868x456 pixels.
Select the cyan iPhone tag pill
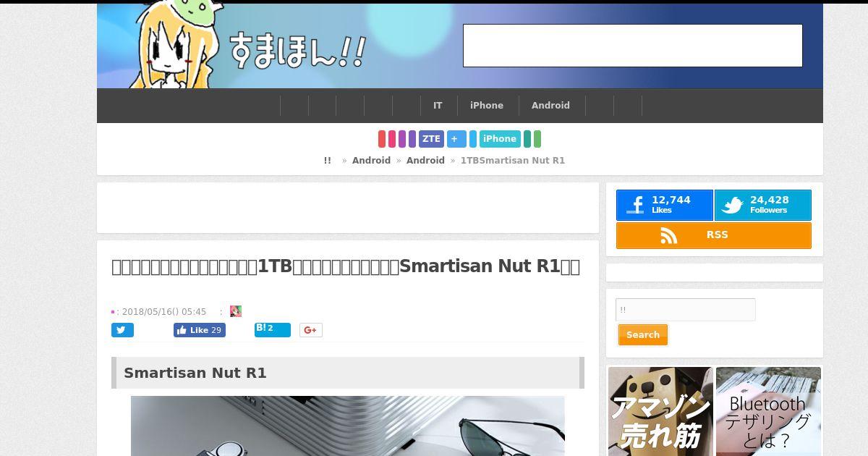tap(500, 139)
